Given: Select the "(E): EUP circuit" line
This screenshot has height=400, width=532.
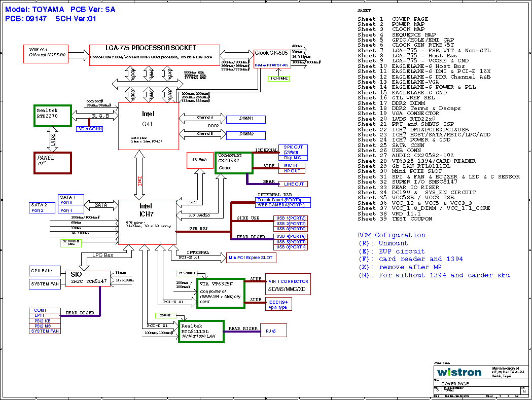Looking at the screenshot, I should click(x=392, y=251).
